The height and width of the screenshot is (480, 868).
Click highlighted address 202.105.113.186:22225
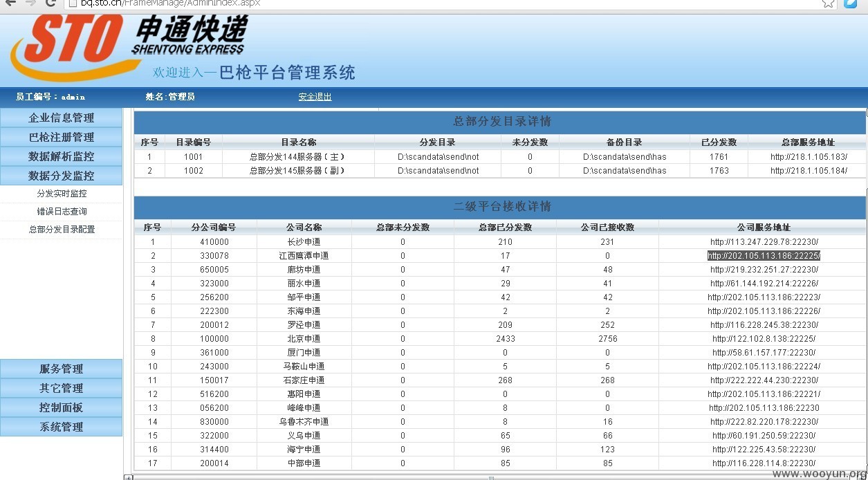[x=764, y=256]
